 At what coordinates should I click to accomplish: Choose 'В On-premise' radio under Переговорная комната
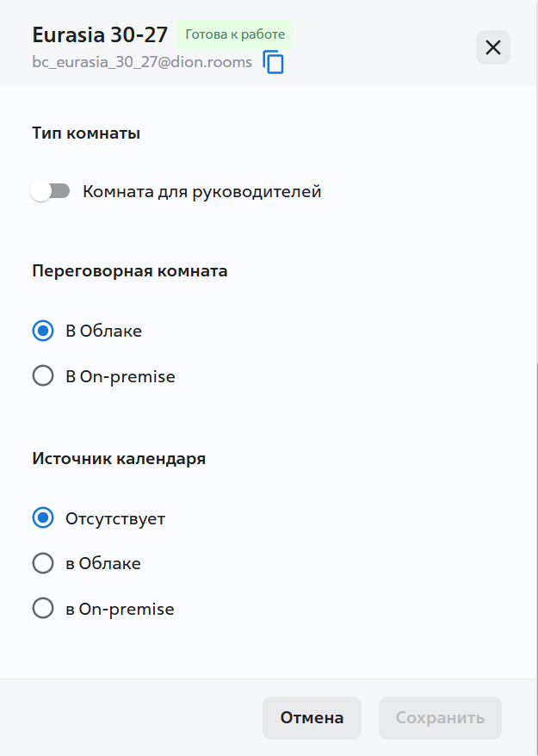[x=43, y=376]
